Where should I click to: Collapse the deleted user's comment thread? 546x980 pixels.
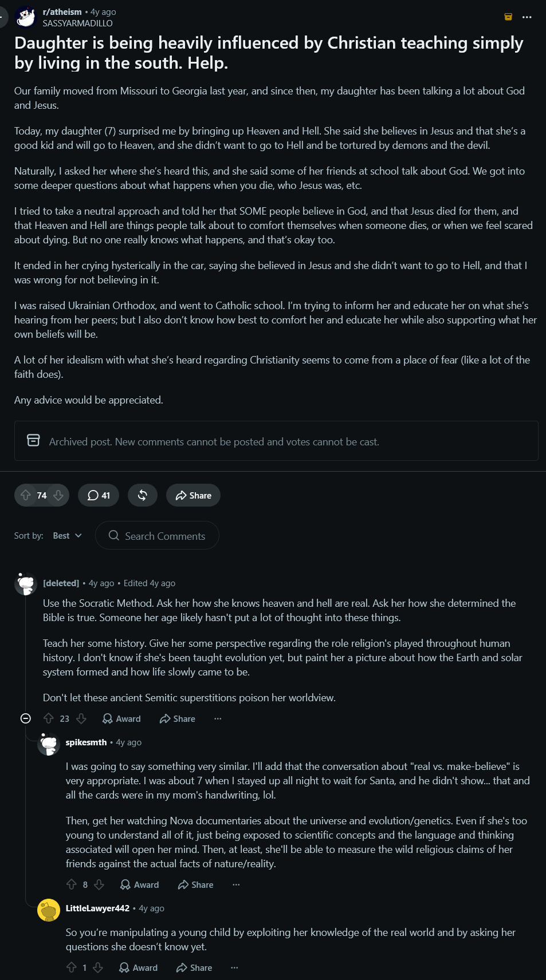(26, 718)
